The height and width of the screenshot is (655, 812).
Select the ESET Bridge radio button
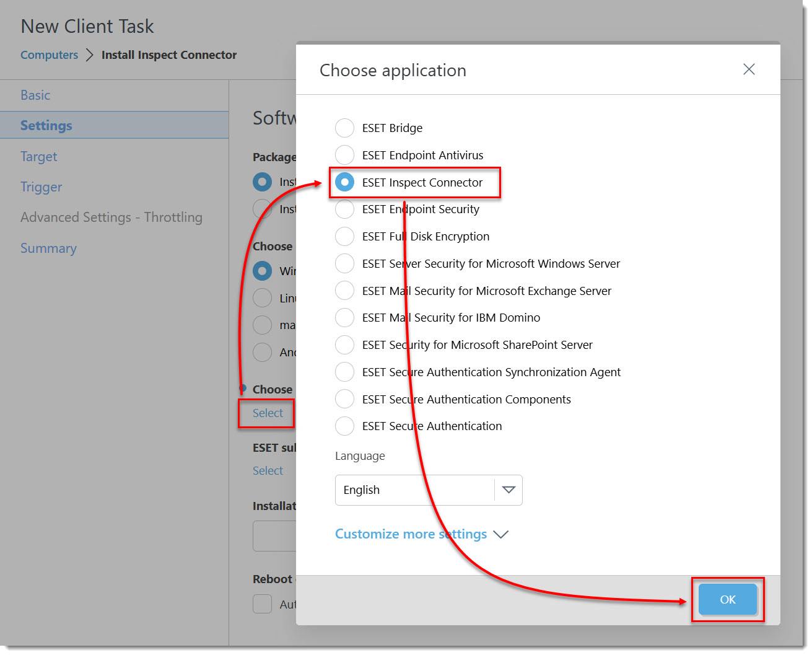(344, 128)
